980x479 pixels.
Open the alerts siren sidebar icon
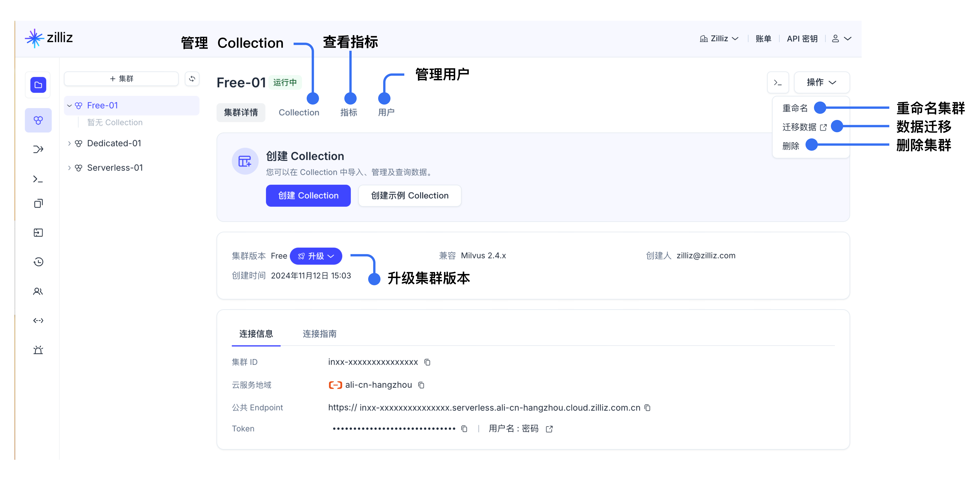coord(38,350)
